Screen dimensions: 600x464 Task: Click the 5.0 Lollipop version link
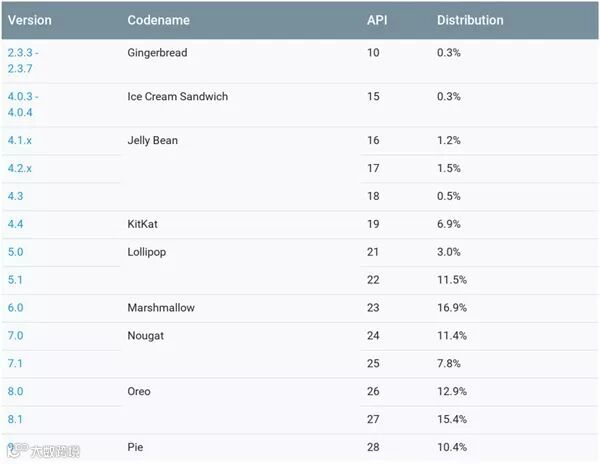(x=15, y=252)
